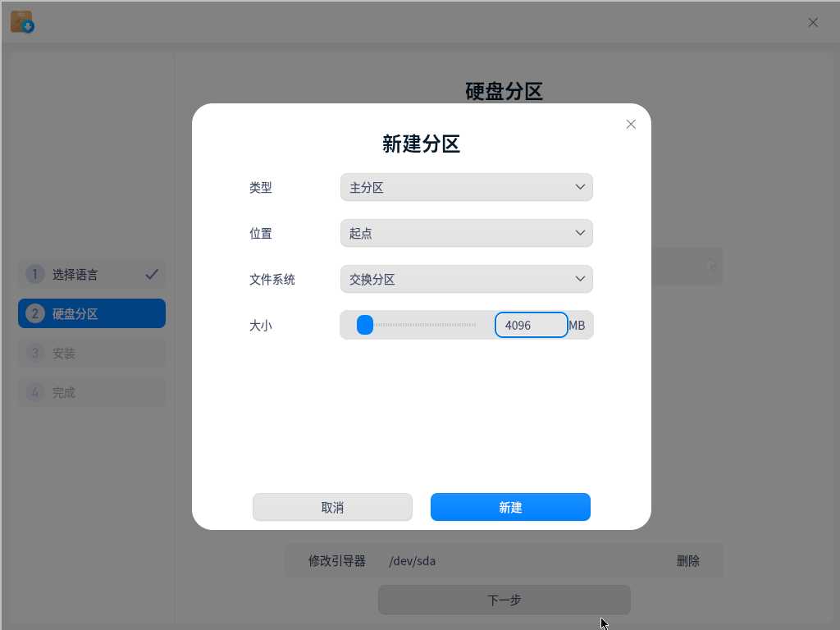Click the 下一步 button in installer window

[x=504, y=600]
